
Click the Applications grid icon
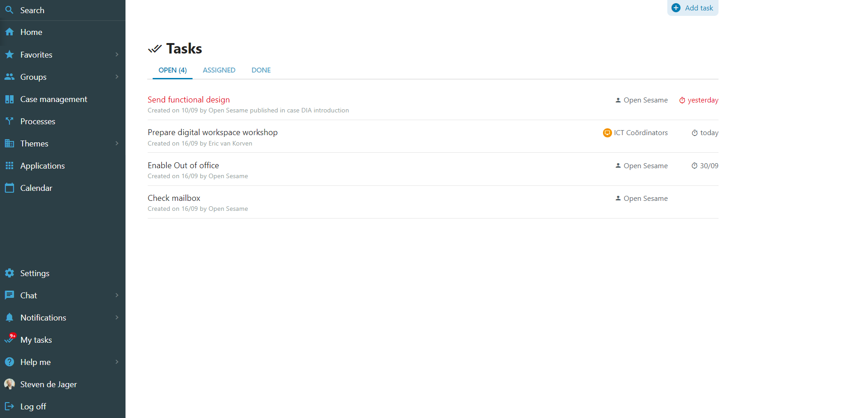coord(9,166)
